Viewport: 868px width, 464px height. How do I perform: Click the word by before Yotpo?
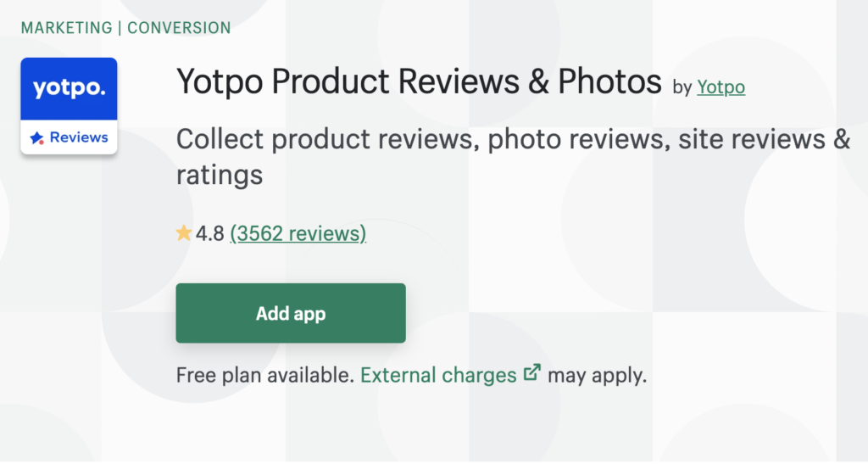(682, 87)
